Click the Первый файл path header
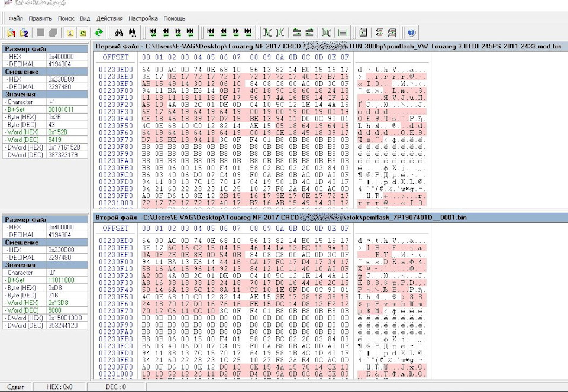 [x=330, y=46]
